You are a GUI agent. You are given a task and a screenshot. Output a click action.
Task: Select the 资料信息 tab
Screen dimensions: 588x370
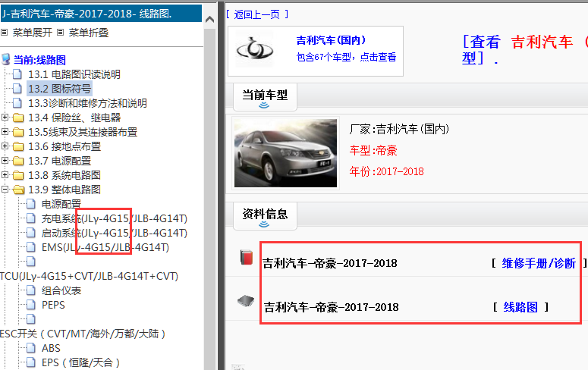265,215
